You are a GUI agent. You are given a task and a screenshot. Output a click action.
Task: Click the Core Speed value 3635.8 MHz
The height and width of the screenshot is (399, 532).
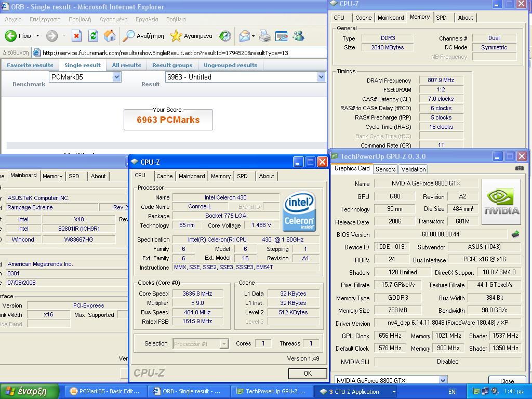click(x=197, y=294)
